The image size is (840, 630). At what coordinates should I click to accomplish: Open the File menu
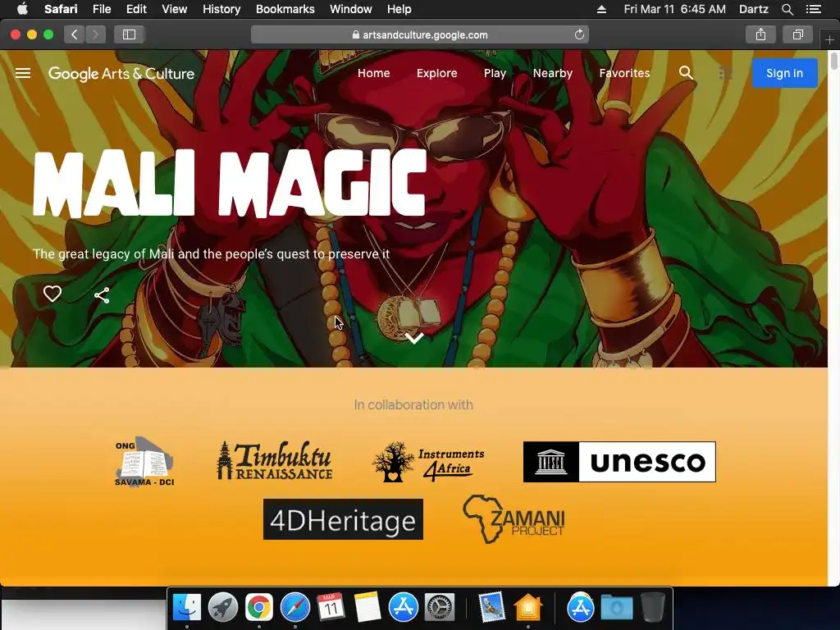coord(102,9)
